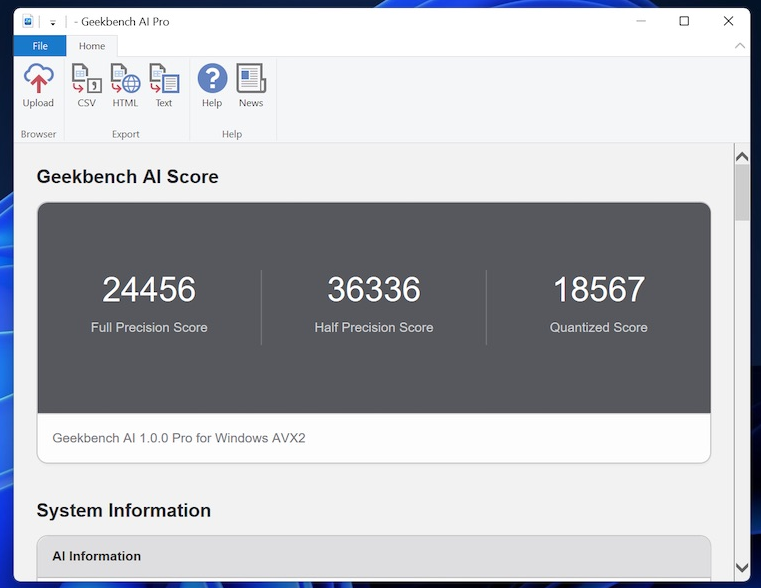Upload results with the Upload cloud icon
The width and height of the screenshot is (761, 588).
point(38,85)
